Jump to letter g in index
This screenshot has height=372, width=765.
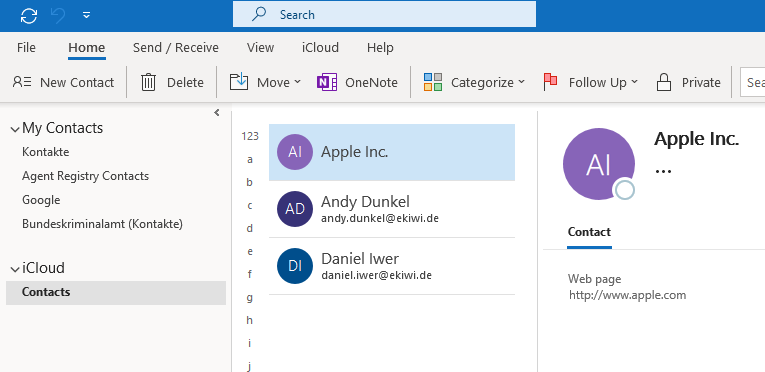coord(250,297)
